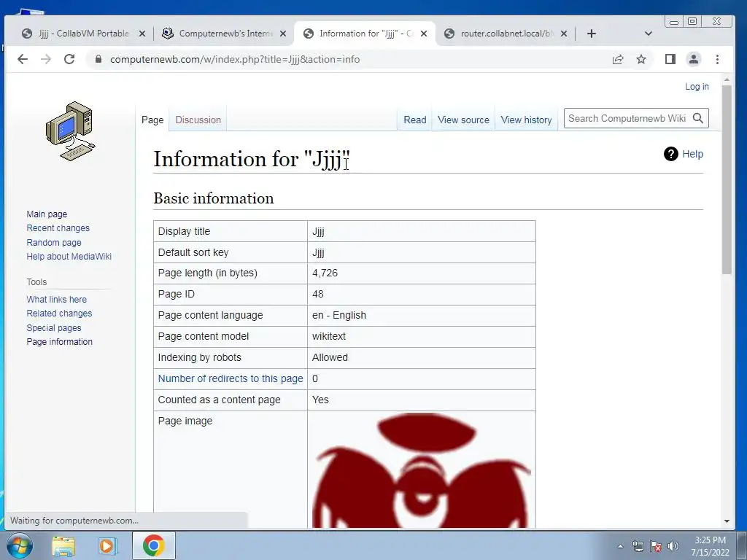Select the Page namespace tab
The height and width of the screenshot is (560, 747).
point(152,120)
